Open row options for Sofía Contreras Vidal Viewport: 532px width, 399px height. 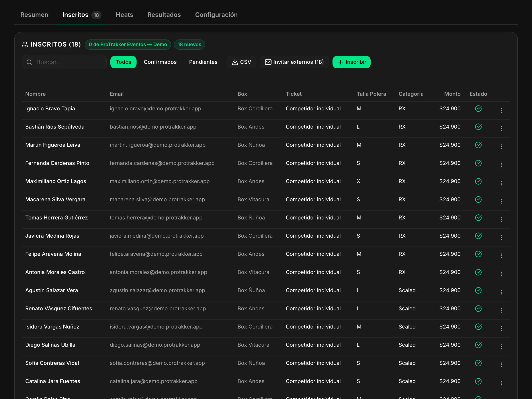(501, 365)
